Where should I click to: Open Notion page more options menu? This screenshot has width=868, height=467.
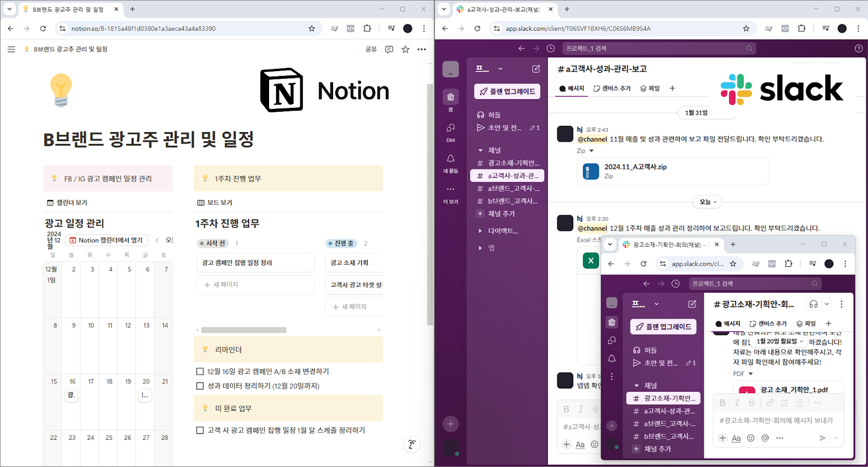[422, 49]
